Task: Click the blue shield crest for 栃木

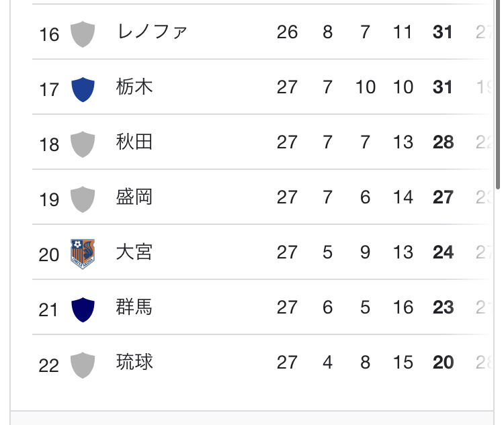Action: pyautogui.click(x=83, y=89)
